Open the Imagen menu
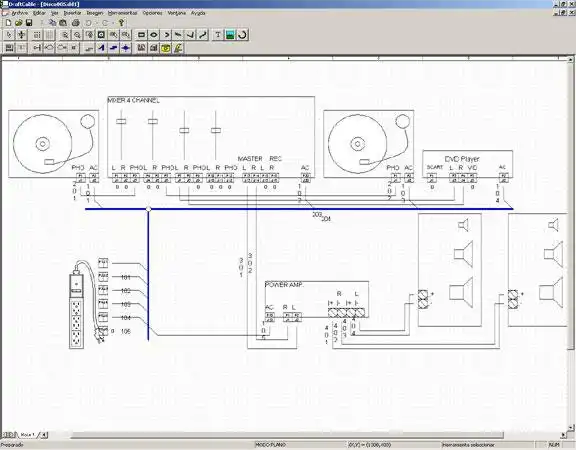Viewport: 576px width, 450px height. click(x=95, y=13)
